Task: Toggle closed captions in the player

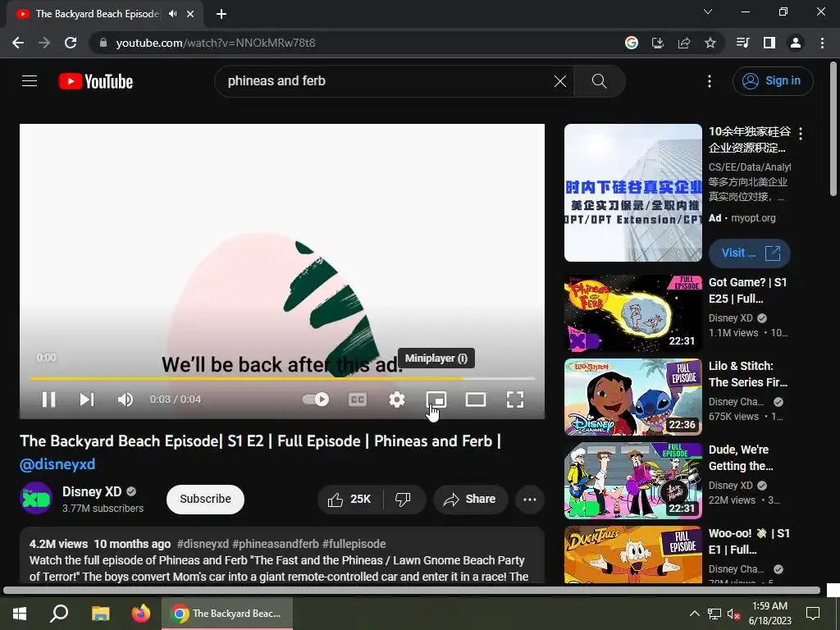Action: click(x=358, y=399)
